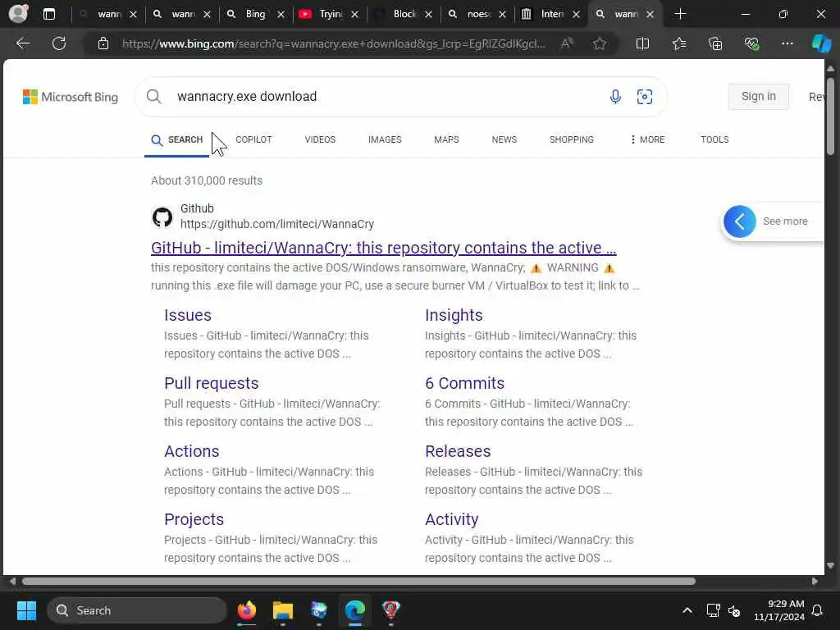Open the muted volume tray icon

click(734, 610)
